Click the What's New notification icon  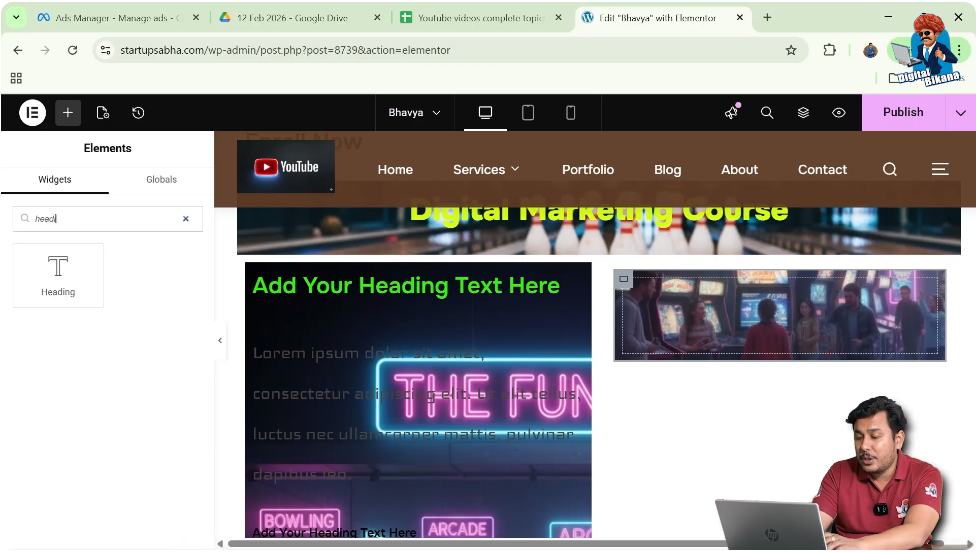[x=731, y=113]
